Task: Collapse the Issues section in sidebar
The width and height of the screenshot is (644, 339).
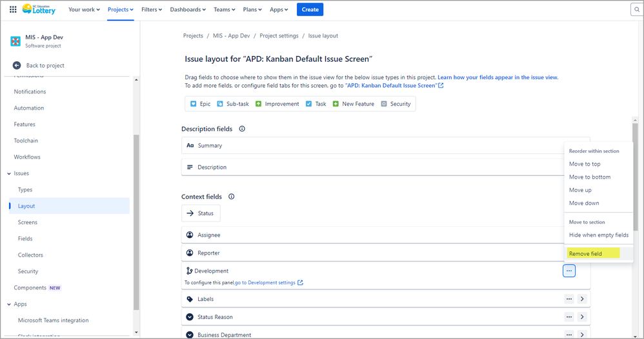Action: pyautogui.click(x=9, y=173)
